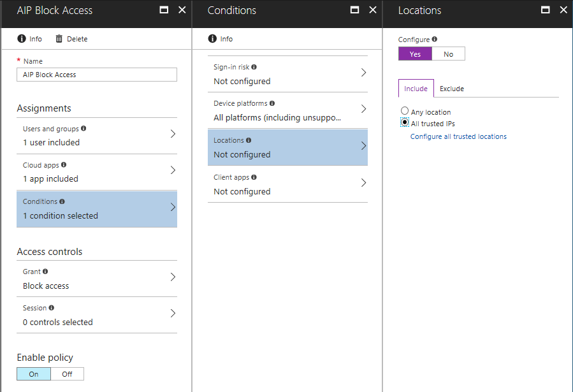
Task: Click the 'Info' label in Conditions blade
Action: 226,39
